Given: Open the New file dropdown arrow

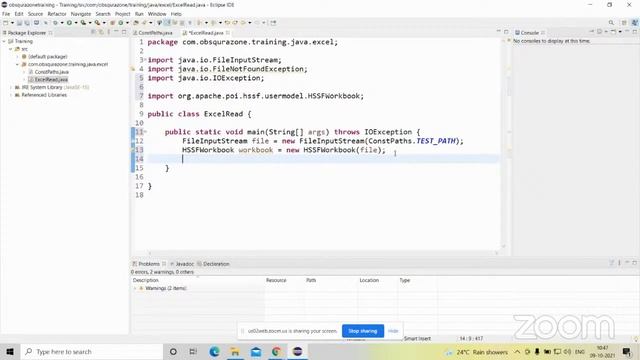Looking at the screenshot, I should (x=12, y=23).
